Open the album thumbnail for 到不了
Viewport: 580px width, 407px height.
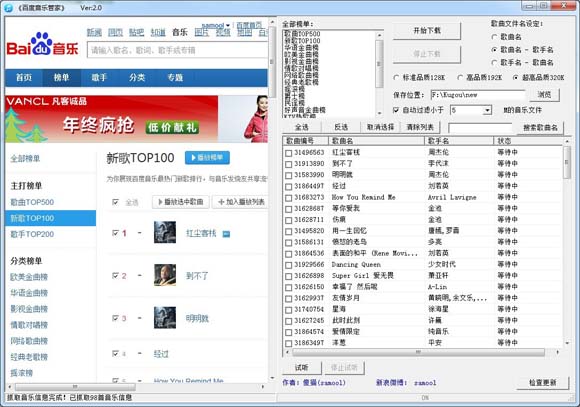coord(165,275)
